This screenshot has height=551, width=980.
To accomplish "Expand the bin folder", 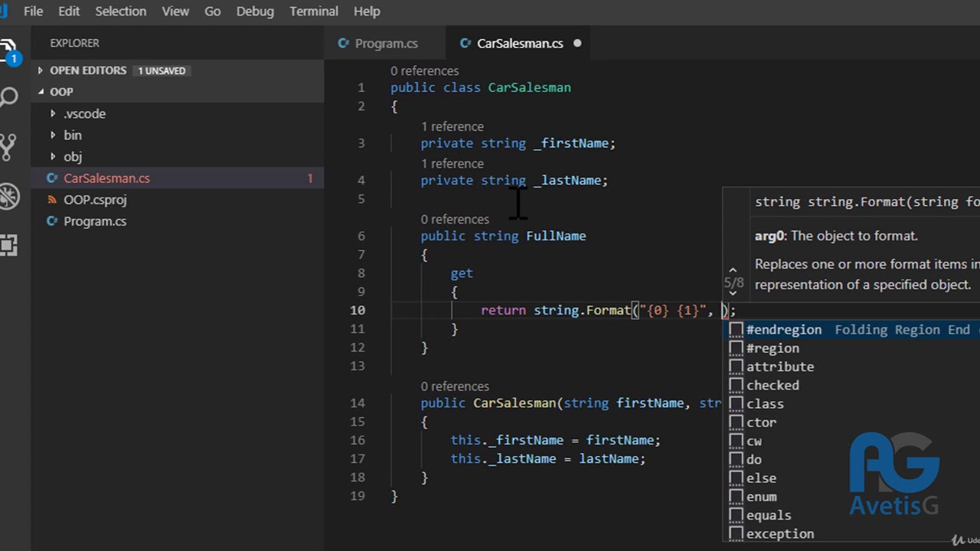I will [x=53, y=135].
